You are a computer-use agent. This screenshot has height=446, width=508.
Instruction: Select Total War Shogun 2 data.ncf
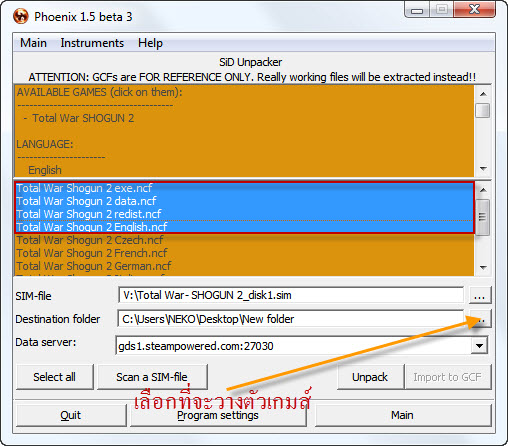click(x=244, y=201)
